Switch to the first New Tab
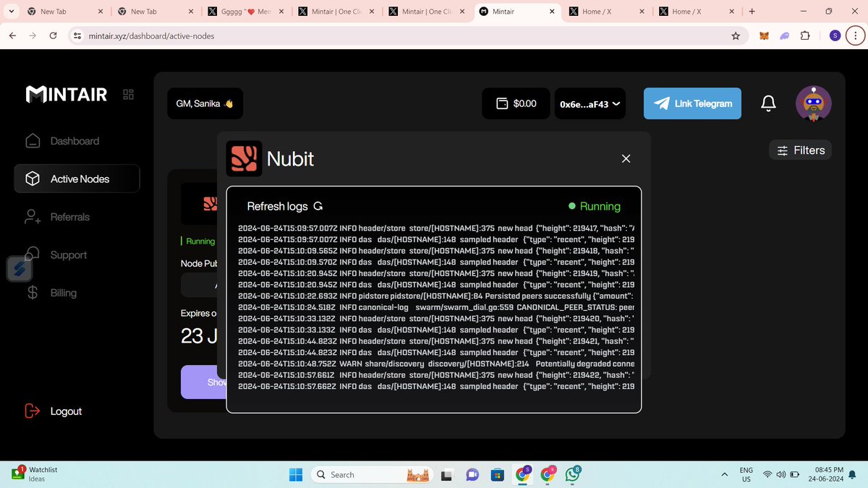The width and height of the screenshot is (868, 488). click(x=67, y=12)
